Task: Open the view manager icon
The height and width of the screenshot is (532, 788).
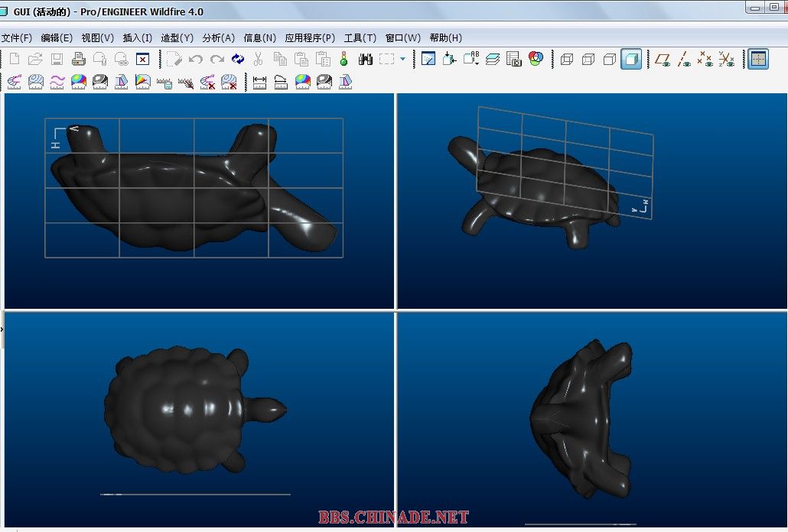Action: [513, 59]
